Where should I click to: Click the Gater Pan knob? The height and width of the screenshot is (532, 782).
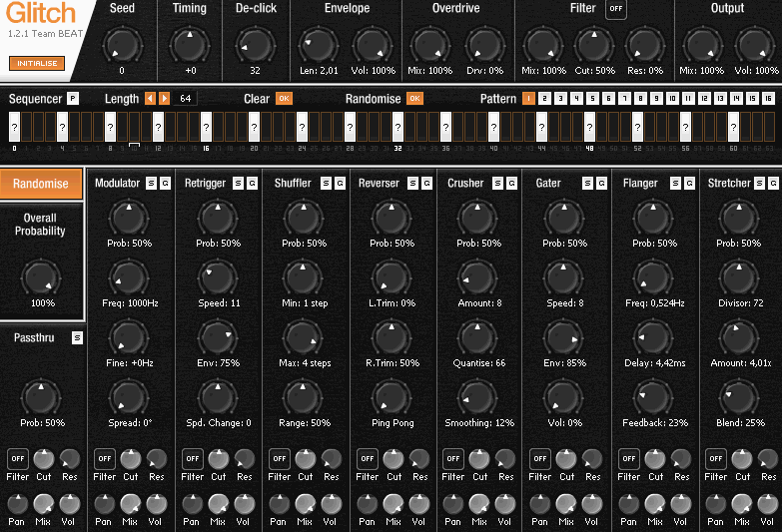tap(540, 504)
